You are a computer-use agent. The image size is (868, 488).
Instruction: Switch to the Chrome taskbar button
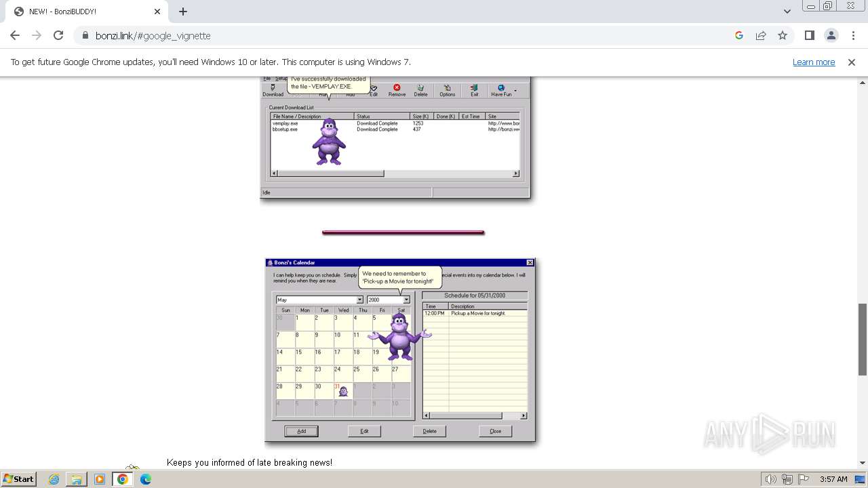(x=123, y=479)
